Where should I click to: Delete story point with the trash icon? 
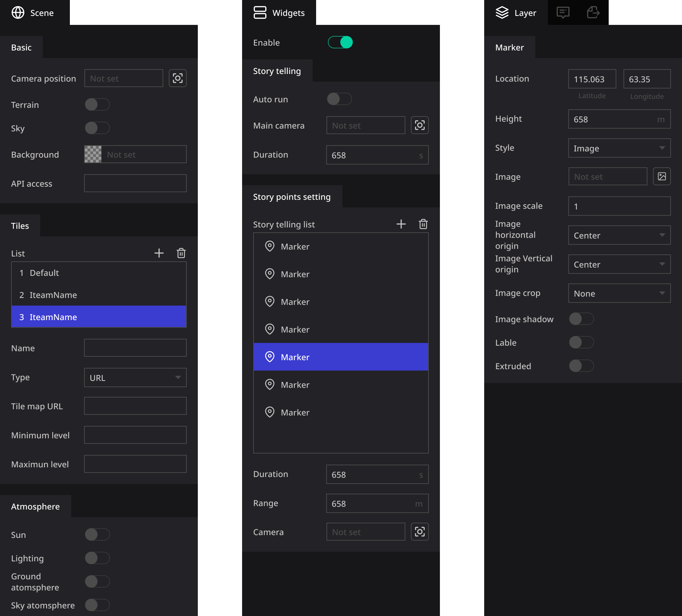423,224
